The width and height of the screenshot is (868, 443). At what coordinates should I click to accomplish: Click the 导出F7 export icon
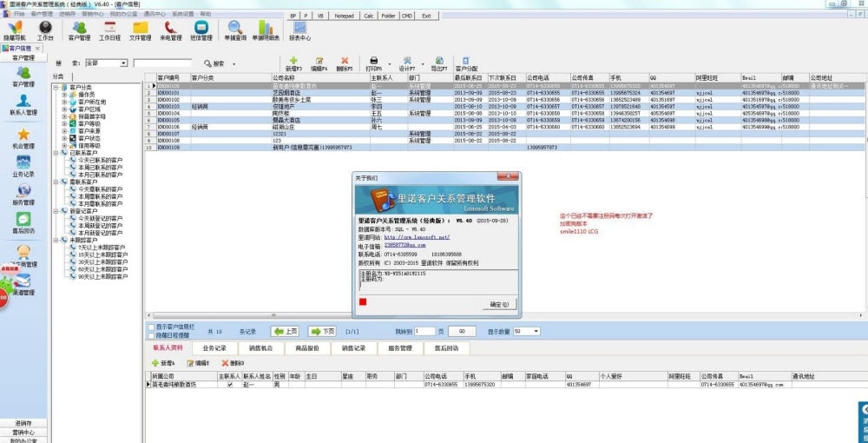click(439, 64)
